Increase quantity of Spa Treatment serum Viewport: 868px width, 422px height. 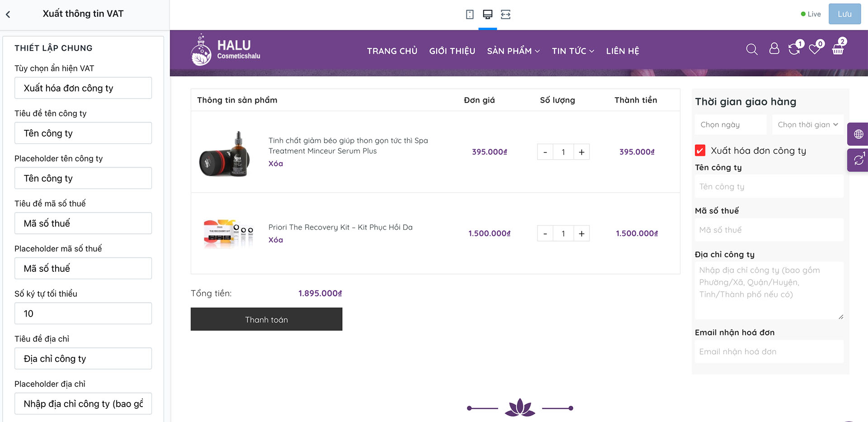pos(581,152)
